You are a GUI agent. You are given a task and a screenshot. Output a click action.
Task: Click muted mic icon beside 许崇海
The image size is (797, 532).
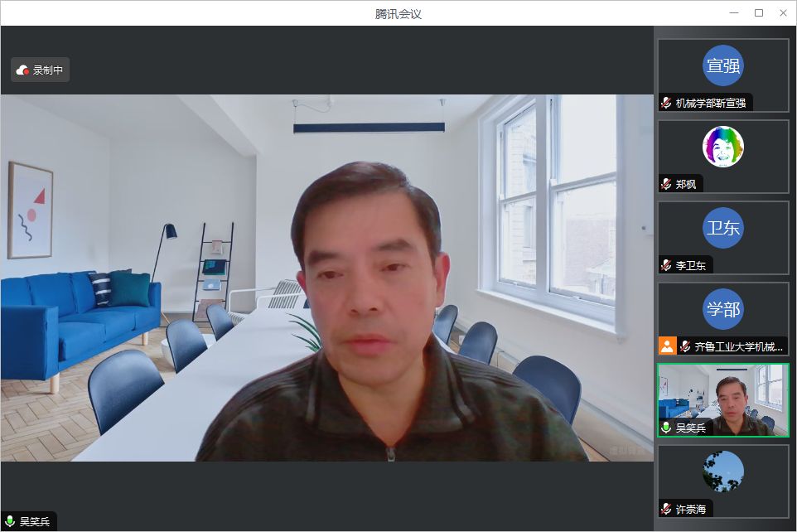666,509
